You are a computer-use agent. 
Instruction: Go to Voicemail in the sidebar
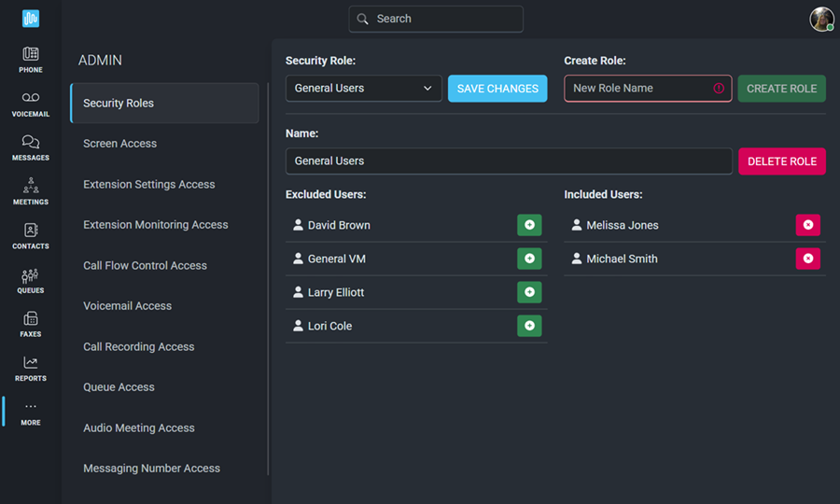coord(31,104)
